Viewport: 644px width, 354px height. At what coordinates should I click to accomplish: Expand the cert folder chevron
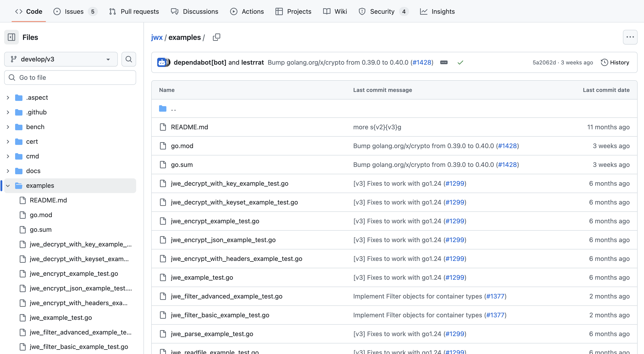tap(8, 142)
